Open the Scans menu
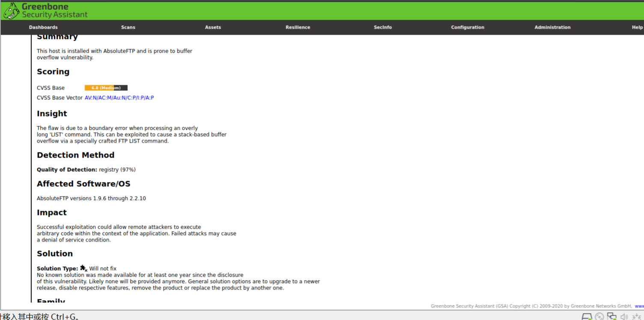 point(128,27)
